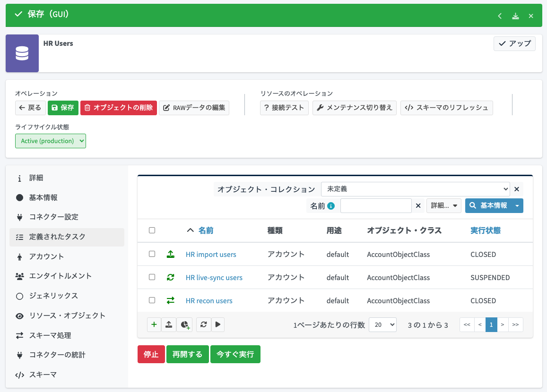Click the left chevron in the green banner
The height and width of the screenshot is (392, 547).
point(500,16)
